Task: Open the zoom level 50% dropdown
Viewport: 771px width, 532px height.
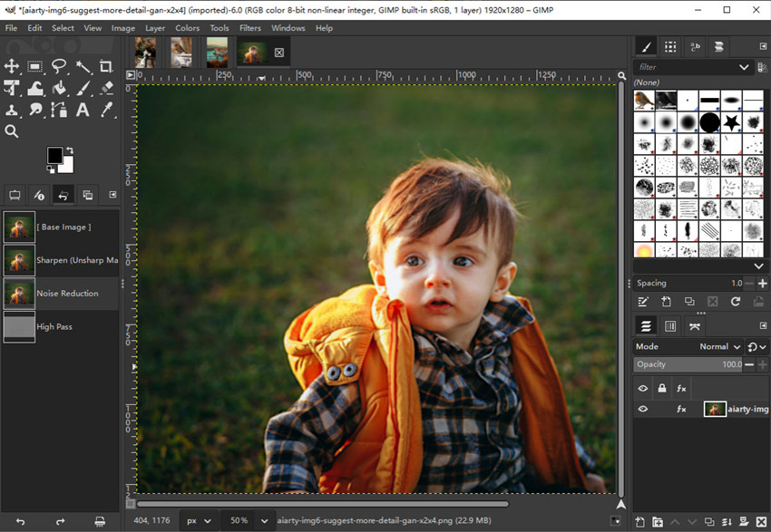Action: (x=241, y=520)
